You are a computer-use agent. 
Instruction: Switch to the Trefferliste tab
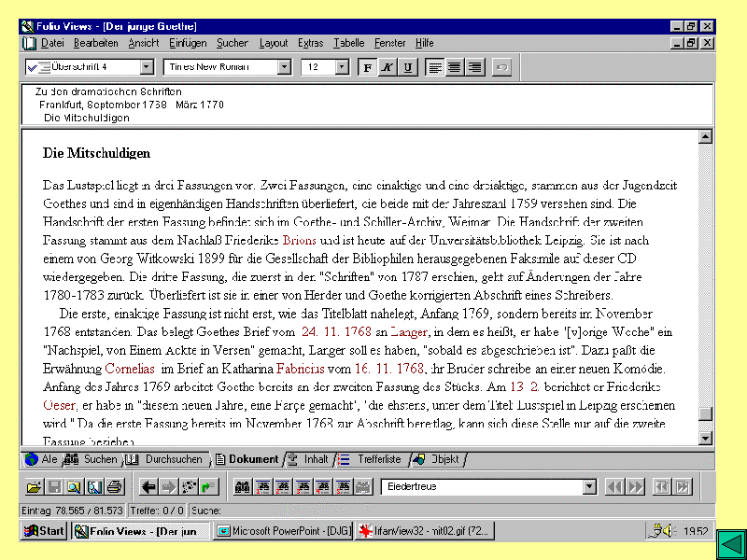click(x=378, y=459)
